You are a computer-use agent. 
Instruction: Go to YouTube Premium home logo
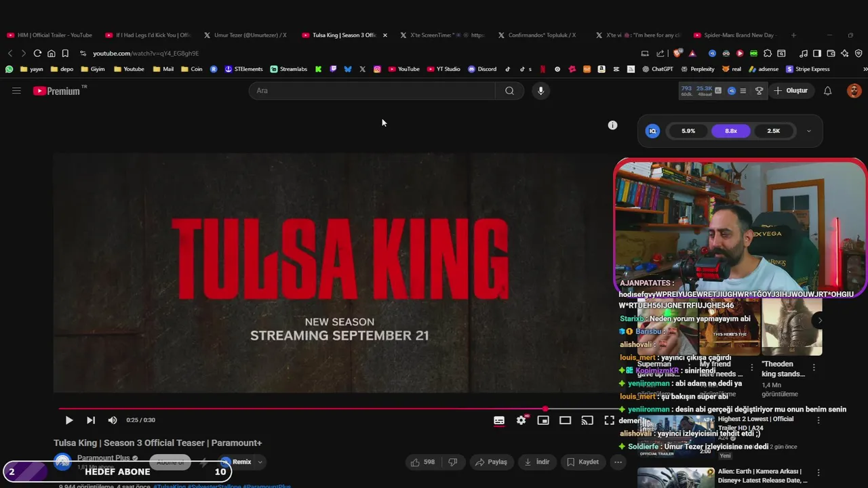coord(57,91)
